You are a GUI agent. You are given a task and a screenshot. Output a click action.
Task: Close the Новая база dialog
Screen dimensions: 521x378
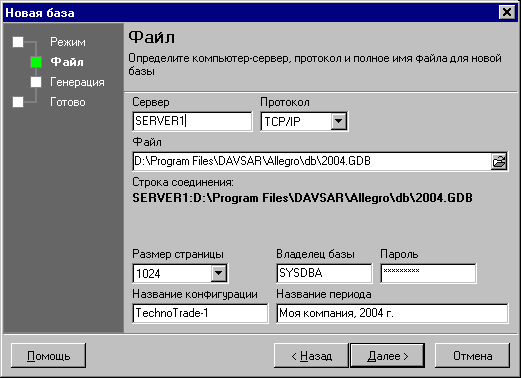pos(507,12)
